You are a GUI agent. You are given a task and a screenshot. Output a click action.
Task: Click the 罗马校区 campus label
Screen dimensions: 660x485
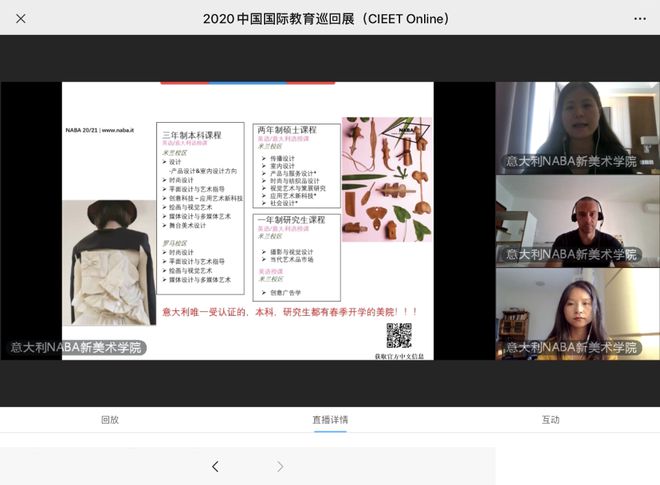point(175,243)
